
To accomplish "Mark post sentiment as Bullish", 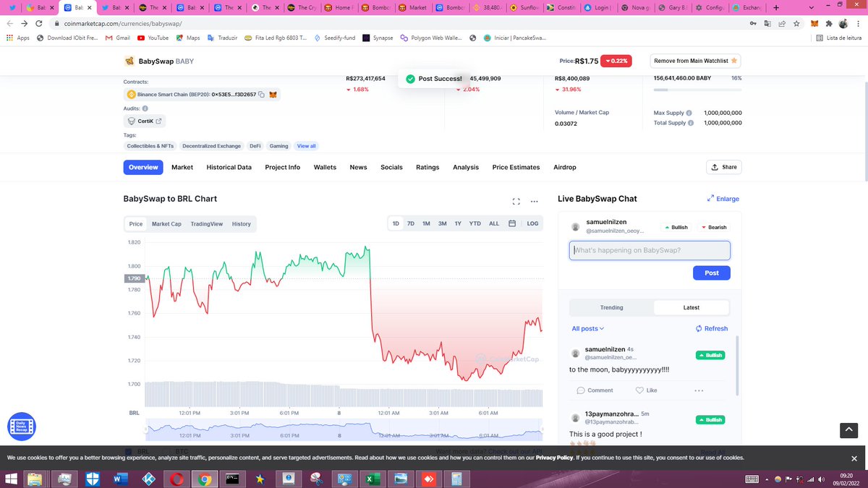I will point(676,227).
